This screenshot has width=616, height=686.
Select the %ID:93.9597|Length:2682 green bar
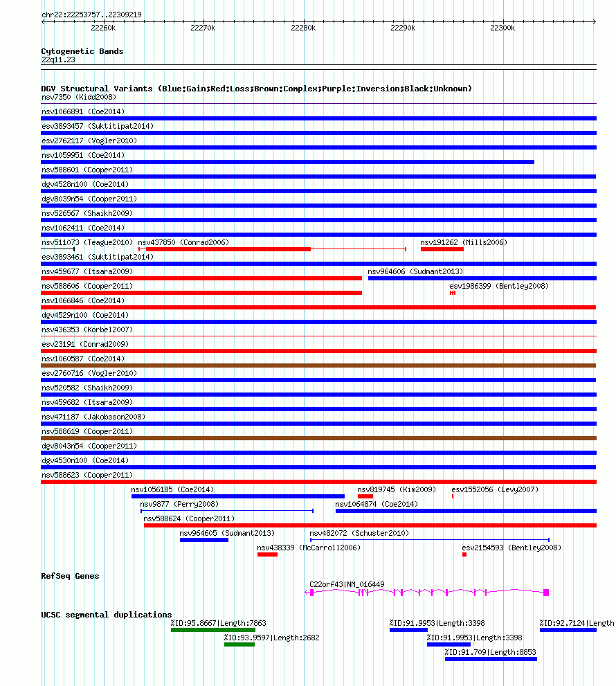(239, 644)
